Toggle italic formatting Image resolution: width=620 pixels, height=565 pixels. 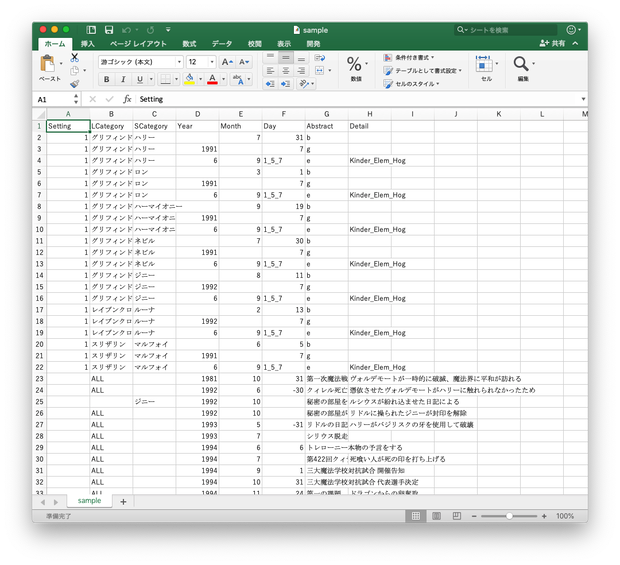tap(123, 79)
